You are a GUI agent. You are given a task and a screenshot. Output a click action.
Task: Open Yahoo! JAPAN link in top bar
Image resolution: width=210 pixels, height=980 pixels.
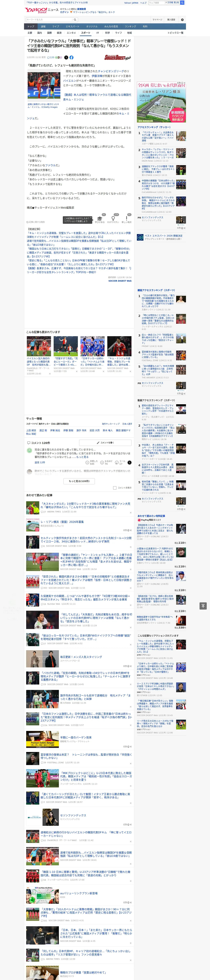pyautogui.click(x=131, y=3)
